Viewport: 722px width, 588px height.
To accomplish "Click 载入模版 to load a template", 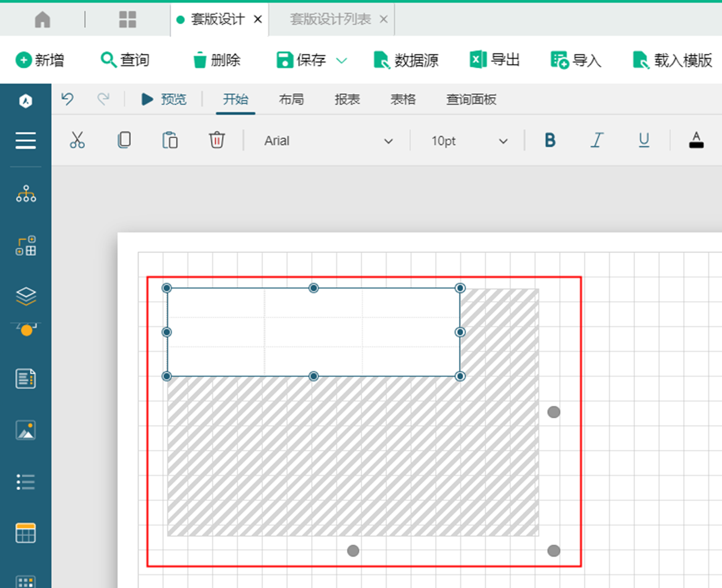I will tap(672, 60).
